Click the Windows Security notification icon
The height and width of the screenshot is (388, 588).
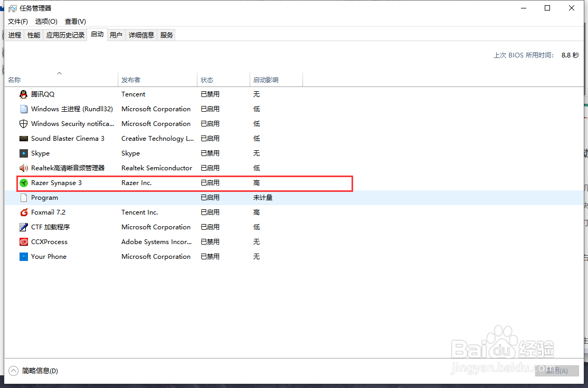coord(23,123)
